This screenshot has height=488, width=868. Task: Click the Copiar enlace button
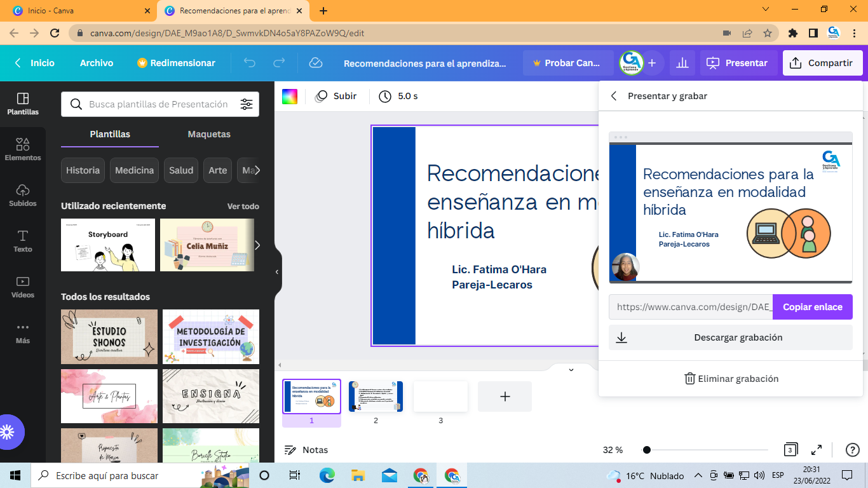[x=812, y=307]
